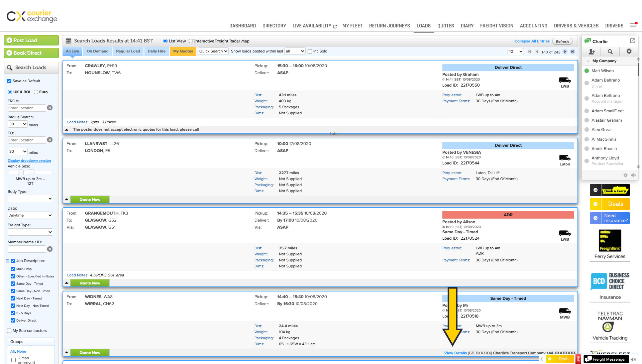Click the MWB van icon for load 22170518
642x364 pixels.
[x=565, y=311]
